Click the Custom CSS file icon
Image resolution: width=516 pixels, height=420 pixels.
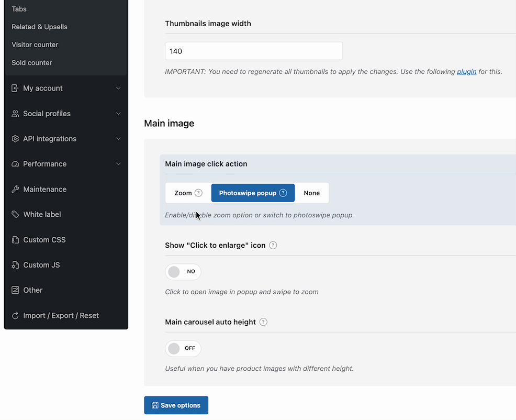[x=15, y=240]
